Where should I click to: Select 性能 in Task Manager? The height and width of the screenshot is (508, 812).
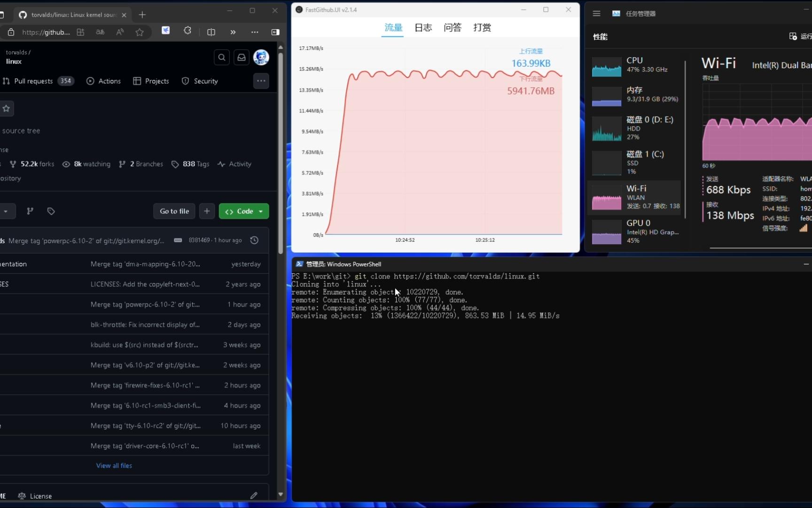point(600,37)
